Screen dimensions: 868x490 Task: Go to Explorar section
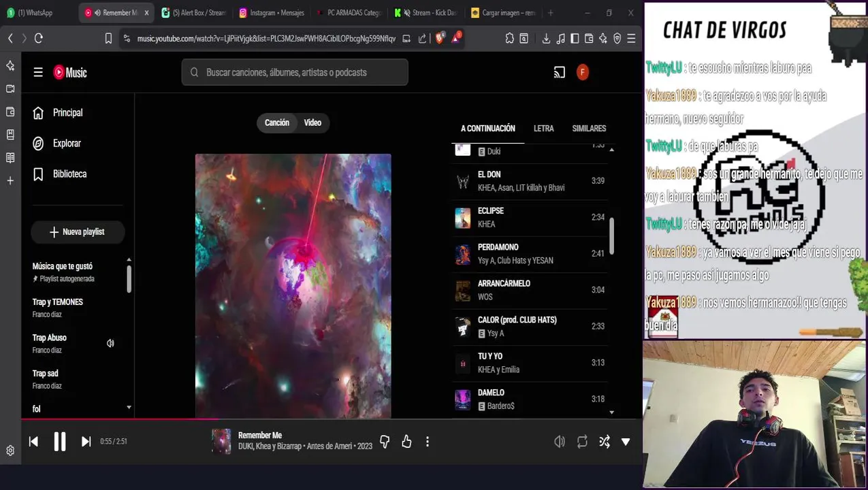pyautogui.click(x=77, y=144)
